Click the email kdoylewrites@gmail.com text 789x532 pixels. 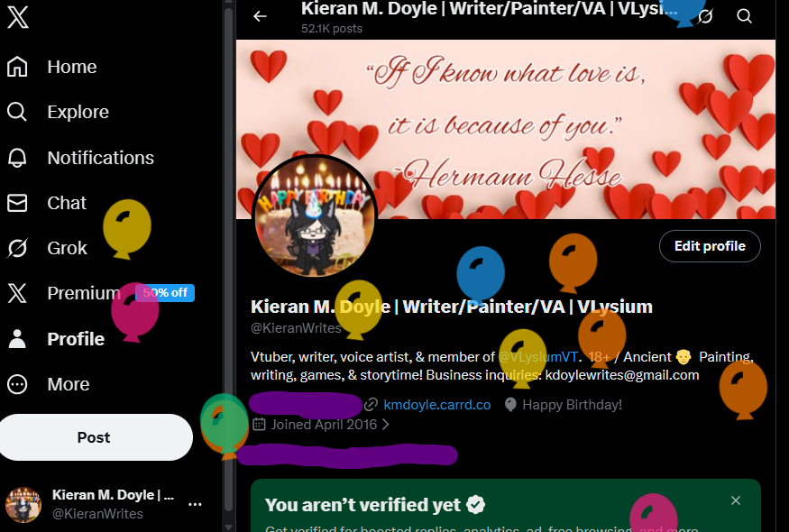[x=622, y=375]
